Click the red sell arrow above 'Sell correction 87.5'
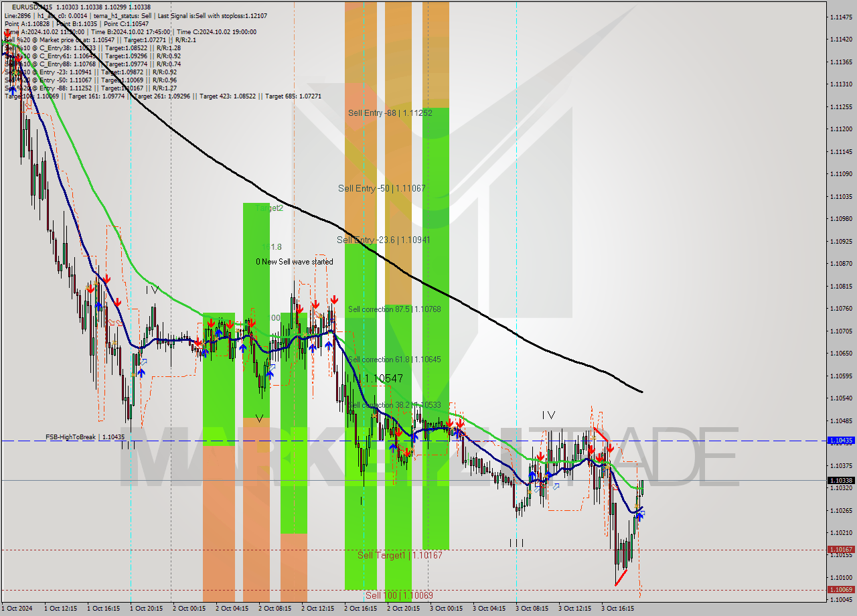The image size is (857, 616). coord(333,299)
